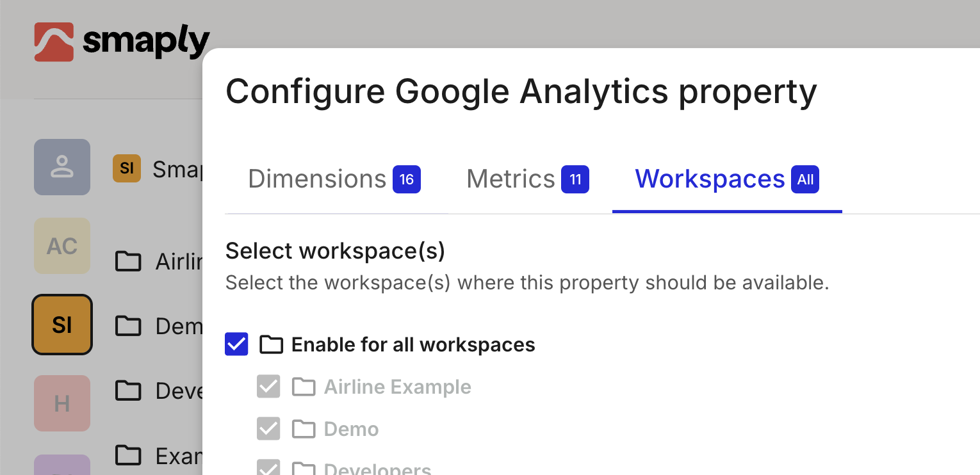Viewport: 980px width, 475px height.
Task: Click the small SI badge beside Smaply name
Action: click(127, 168)
